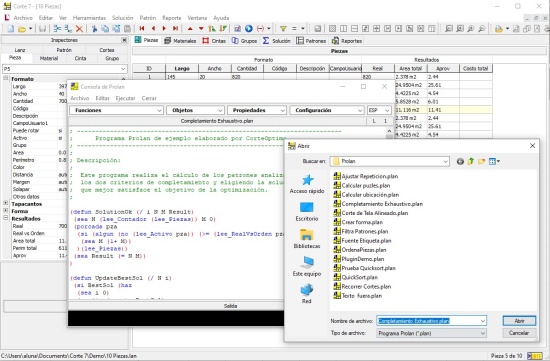Click the zoom out magnifier icon

pos(482,29)
